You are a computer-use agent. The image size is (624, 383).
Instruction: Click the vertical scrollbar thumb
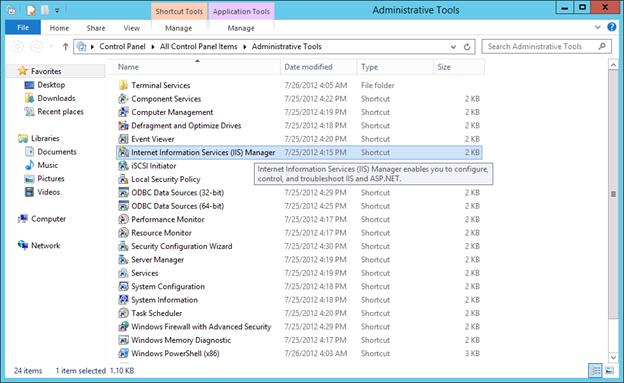pos(613,193)
